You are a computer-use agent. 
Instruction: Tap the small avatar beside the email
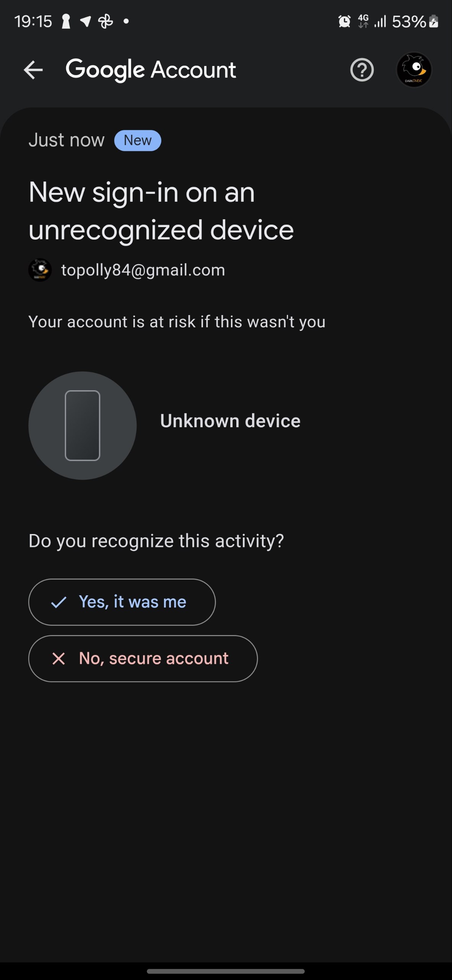[x=40, y=270]
